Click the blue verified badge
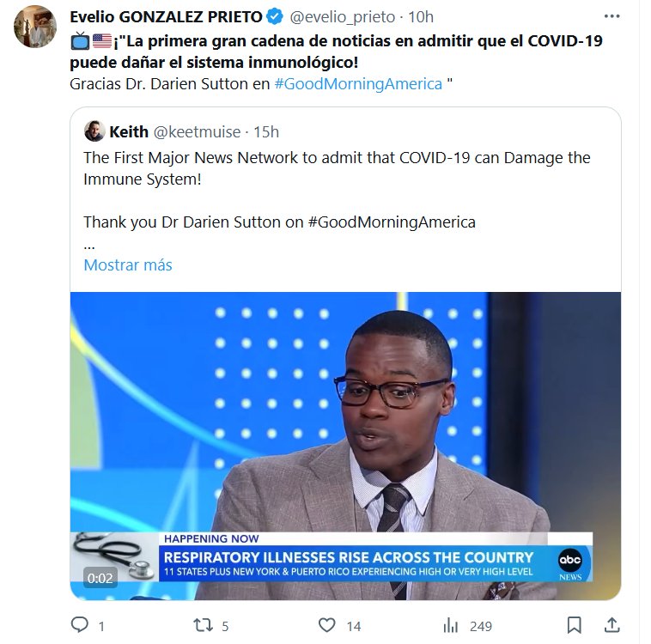Screen dimensions: 651x644 pos(275,16)
